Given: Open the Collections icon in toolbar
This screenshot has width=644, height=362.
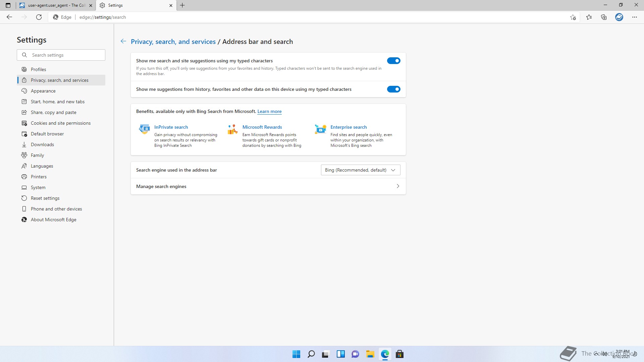Looking at the screenshot, I should [x=604, y=17].
